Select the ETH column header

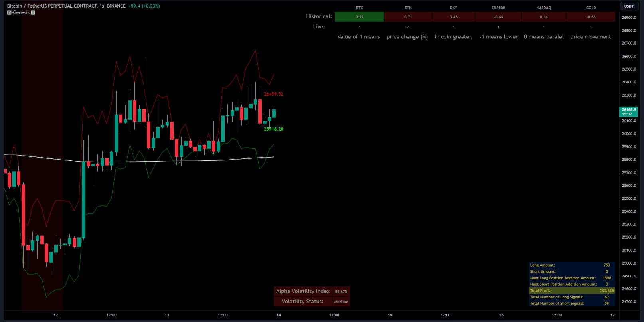(408, 8)
